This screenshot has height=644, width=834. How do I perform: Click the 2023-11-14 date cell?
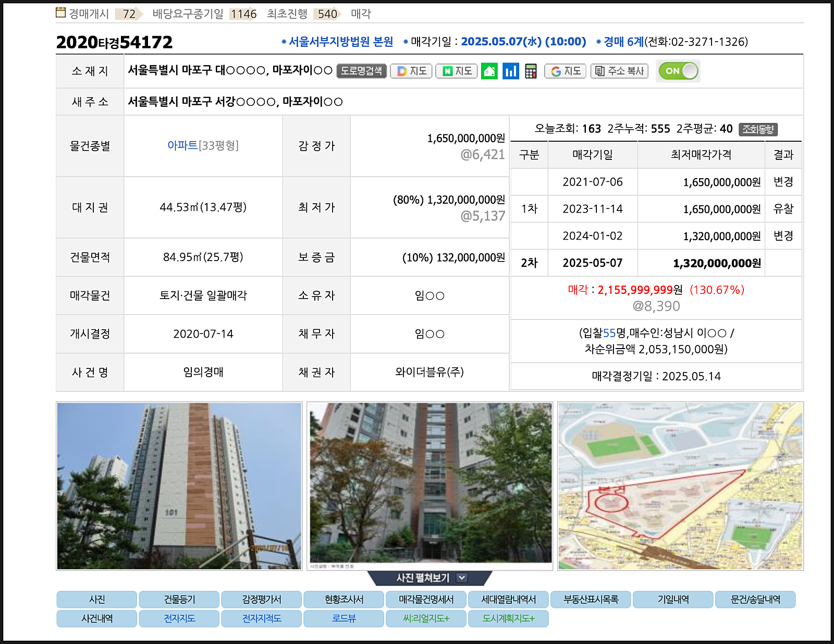(593, 209)
